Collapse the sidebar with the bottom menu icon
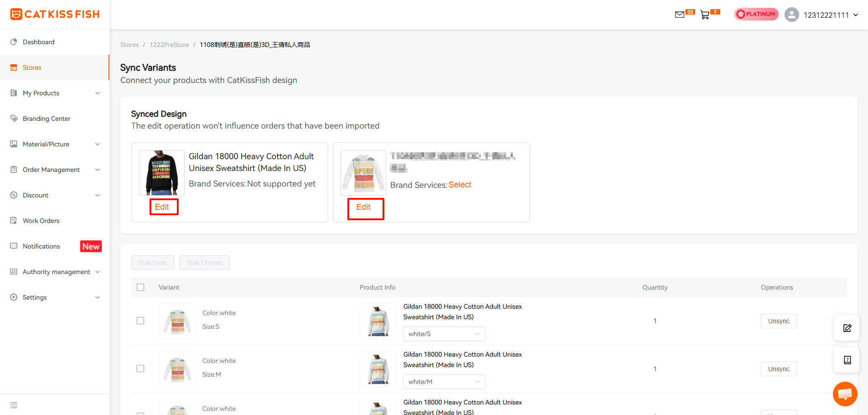Image resolution: width=868 pixels, height=415 pixels. coord(14,405)
